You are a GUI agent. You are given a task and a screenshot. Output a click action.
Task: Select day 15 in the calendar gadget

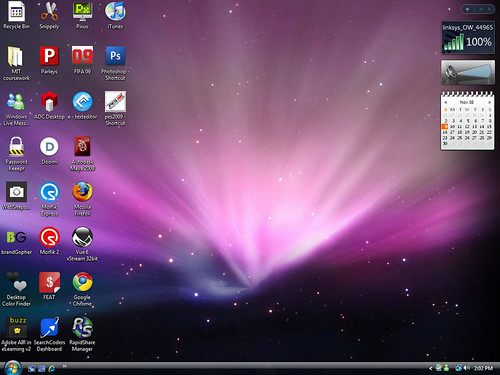tap(489, 127)
